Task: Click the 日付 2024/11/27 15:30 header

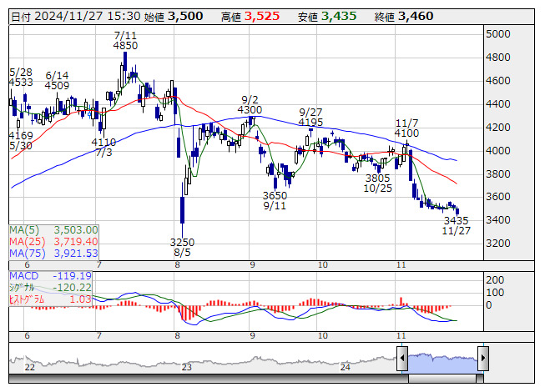Action: (x=76, y=17)
